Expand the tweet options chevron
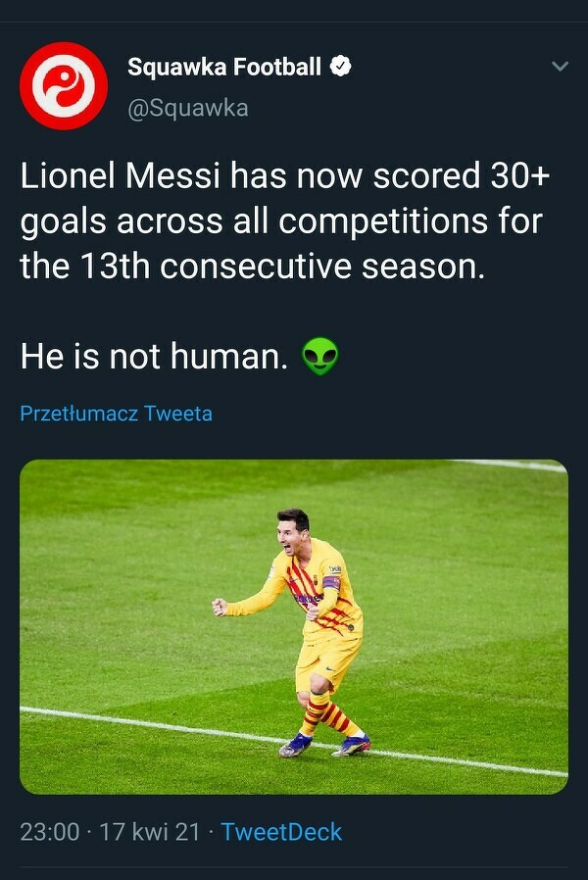Image resolution: width=588 pixels, height=880 pixels. [x=560, y=67]
